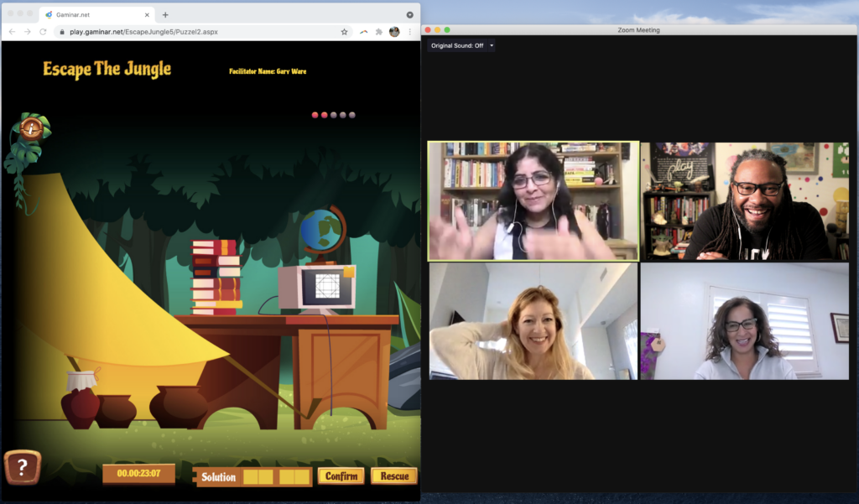Bookmark this page with the star icon
The width and height of the screenshot is (859, 504).
(344, 32)
